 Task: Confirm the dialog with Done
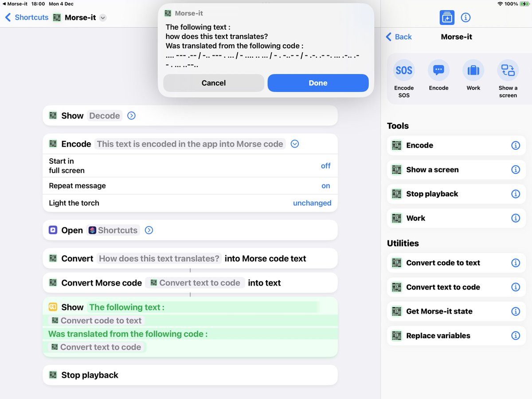[318, 83]
